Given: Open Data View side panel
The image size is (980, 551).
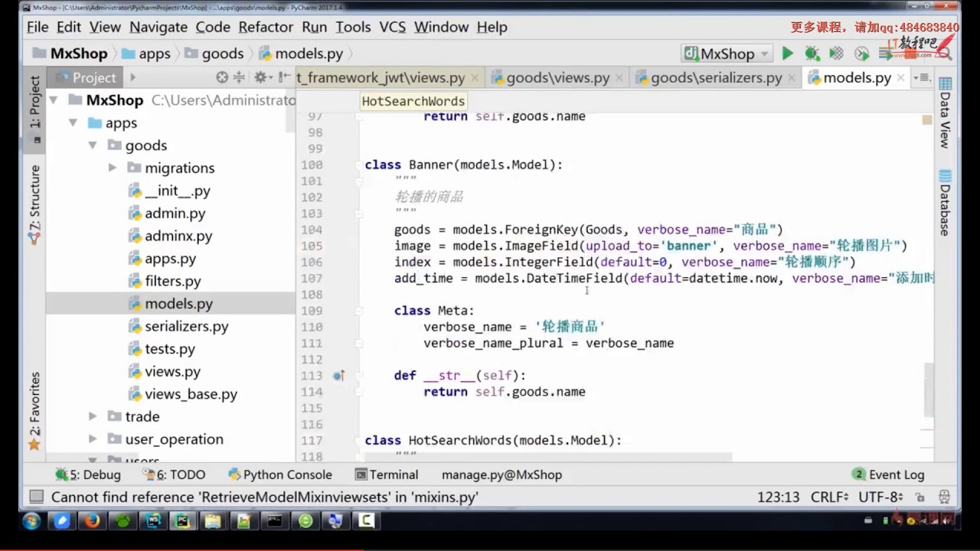Looking at the screenshot, I should coord(945,112).
